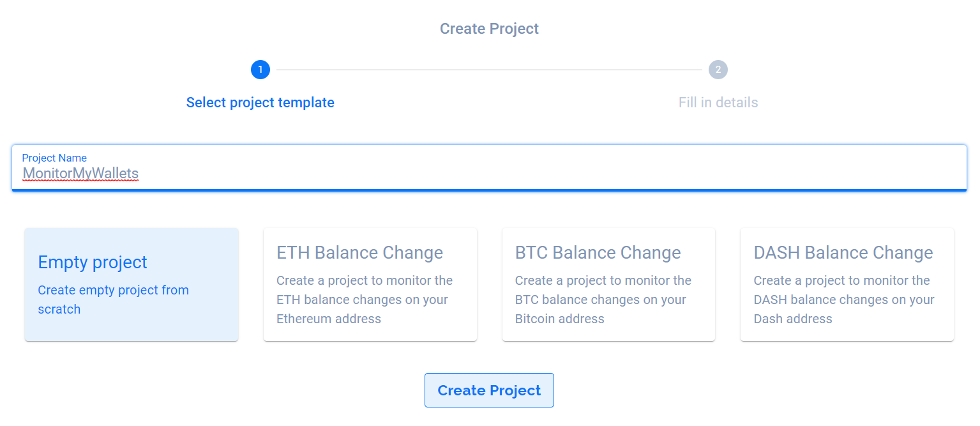Select the "Select project template" step label
This screenshot has width=980, height=426.
pos(260,102)
